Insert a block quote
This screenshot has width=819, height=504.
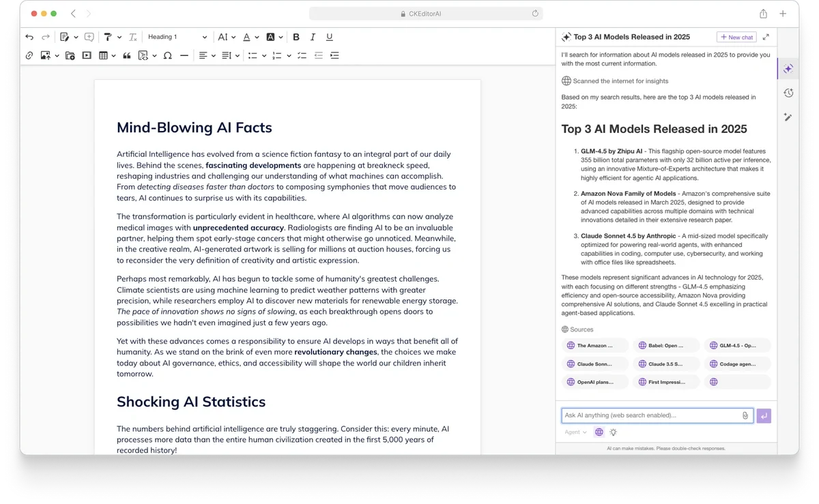pyautogui.click(x=126, y=55)
